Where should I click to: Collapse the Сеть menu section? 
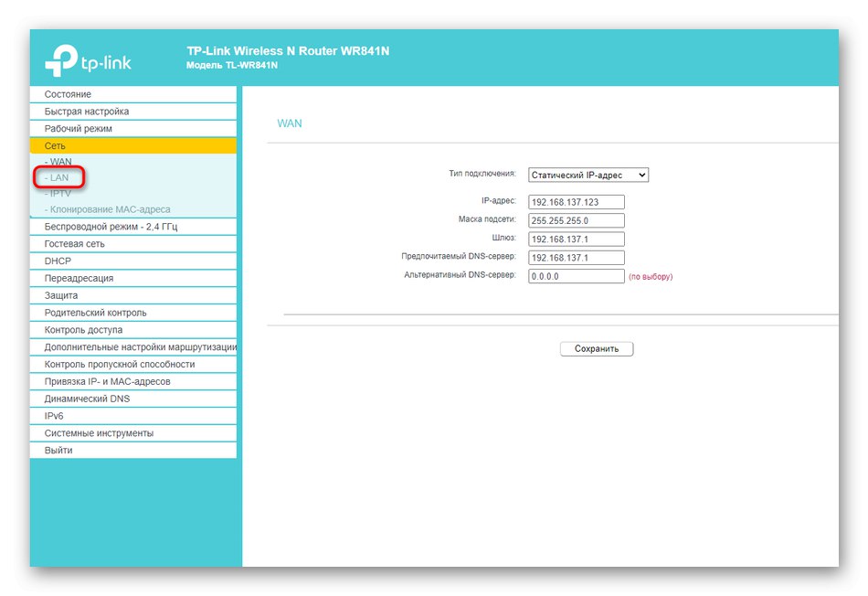(132, 145)
